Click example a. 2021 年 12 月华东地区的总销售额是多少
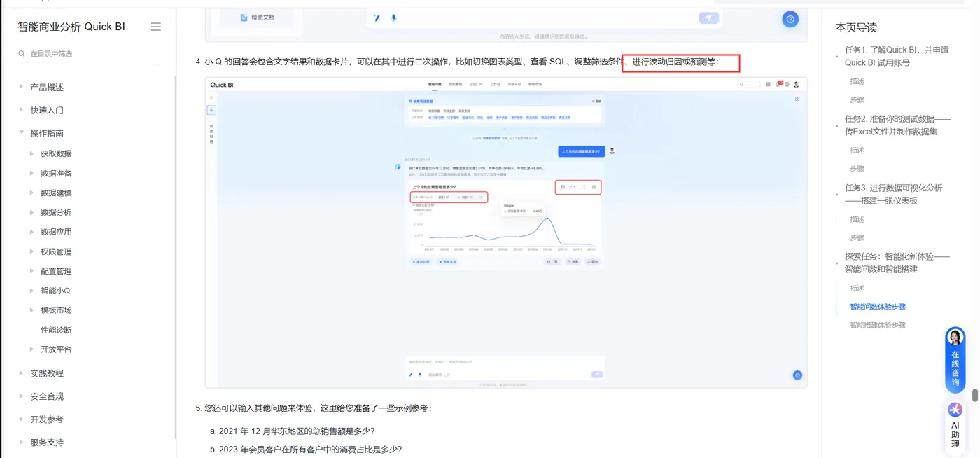The height and width of the screenshot is (458, 980). 292,431
